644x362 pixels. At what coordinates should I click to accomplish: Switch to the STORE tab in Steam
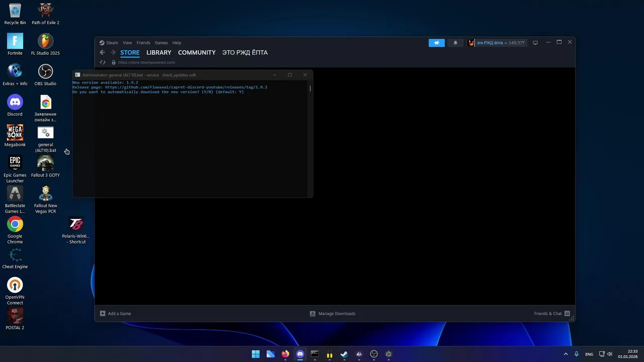point(130,52)
